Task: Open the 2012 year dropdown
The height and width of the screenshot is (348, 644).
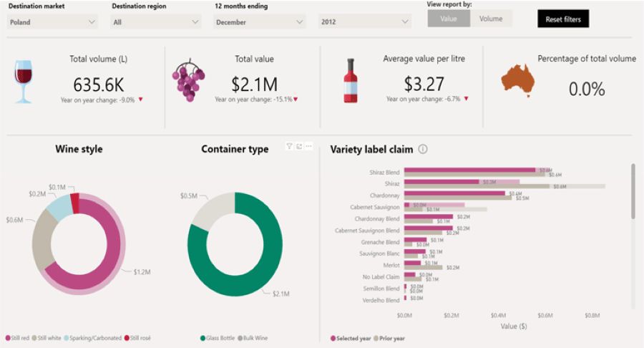Action: pyautogui.click(x=364, y=22)
